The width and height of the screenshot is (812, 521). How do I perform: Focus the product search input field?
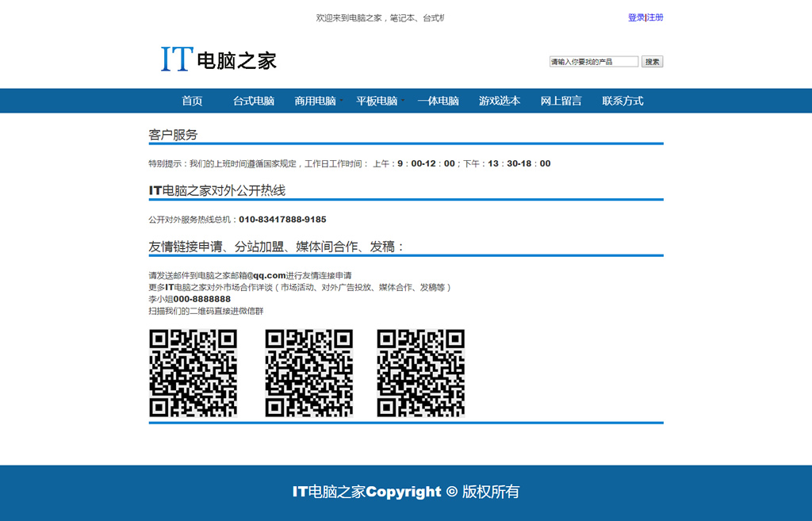click(594, 62)
